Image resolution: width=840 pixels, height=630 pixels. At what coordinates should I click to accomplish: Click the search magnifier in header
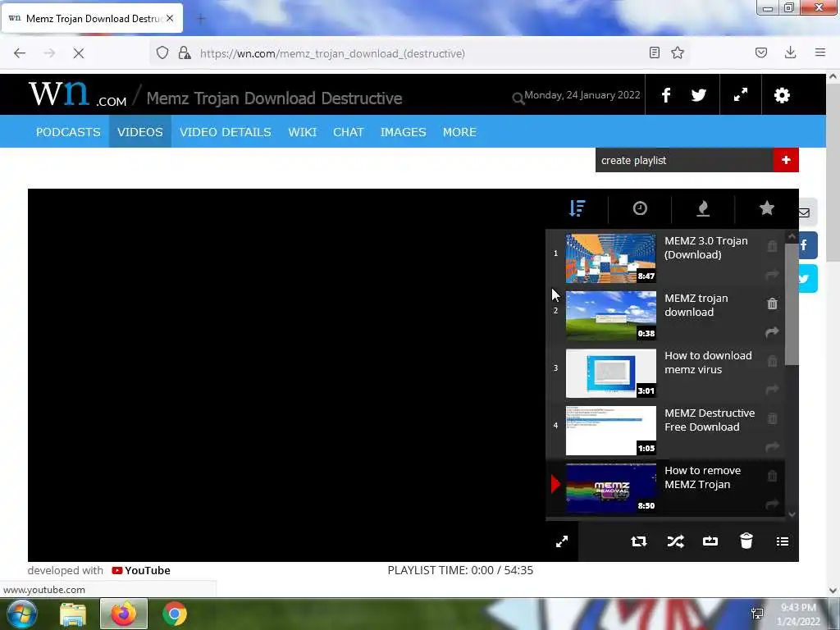click(x=518, y=98)
